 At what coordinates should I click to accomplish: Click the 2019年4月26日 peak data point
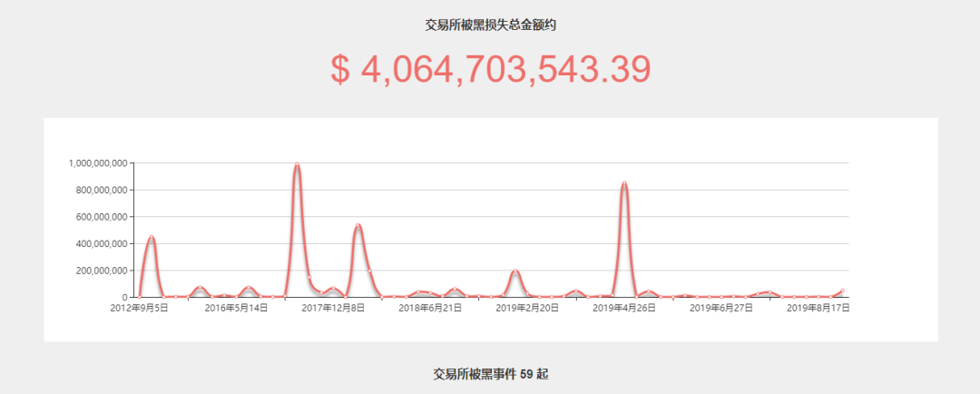pyautogui.click(x=623, y=183)
